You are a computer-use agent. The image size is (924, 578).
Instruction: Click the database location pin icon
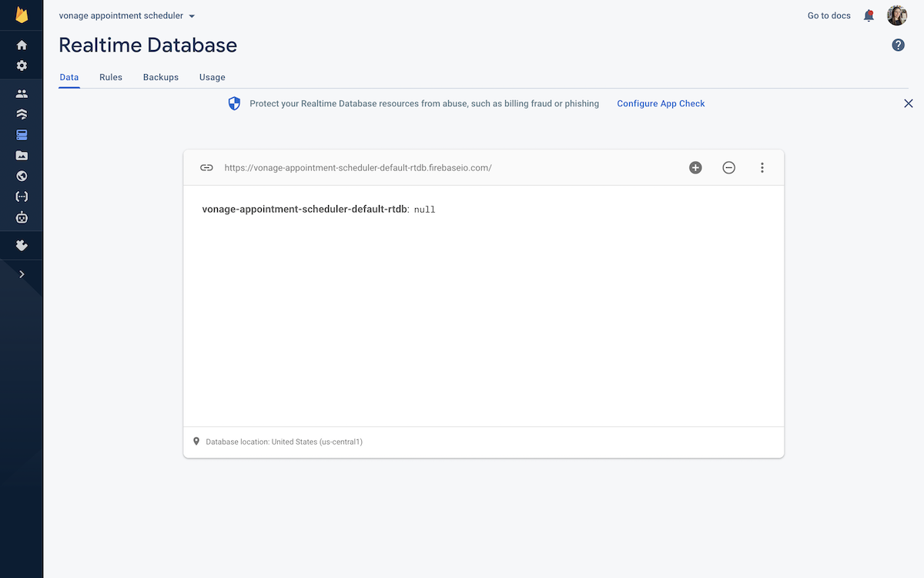point(196,442)
